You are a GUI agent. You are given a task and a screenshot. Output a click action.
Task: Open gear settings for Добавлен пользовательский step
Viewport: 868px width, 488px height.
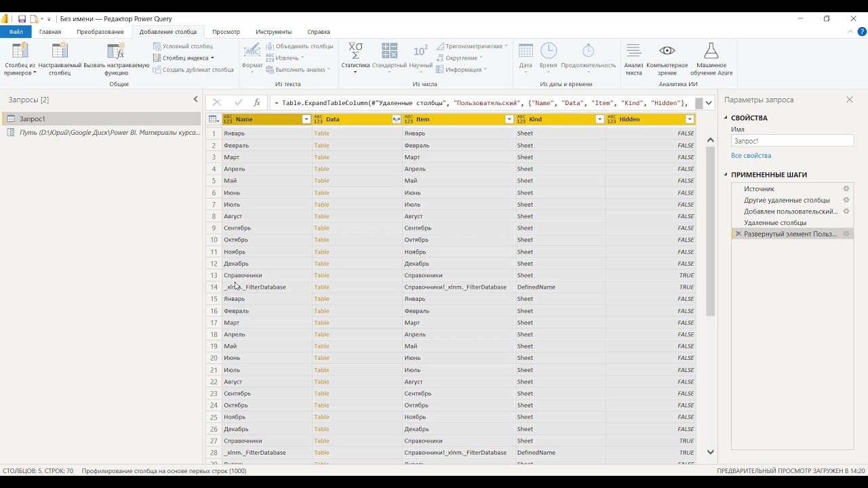pyautogui.click(x=846, y=211)
